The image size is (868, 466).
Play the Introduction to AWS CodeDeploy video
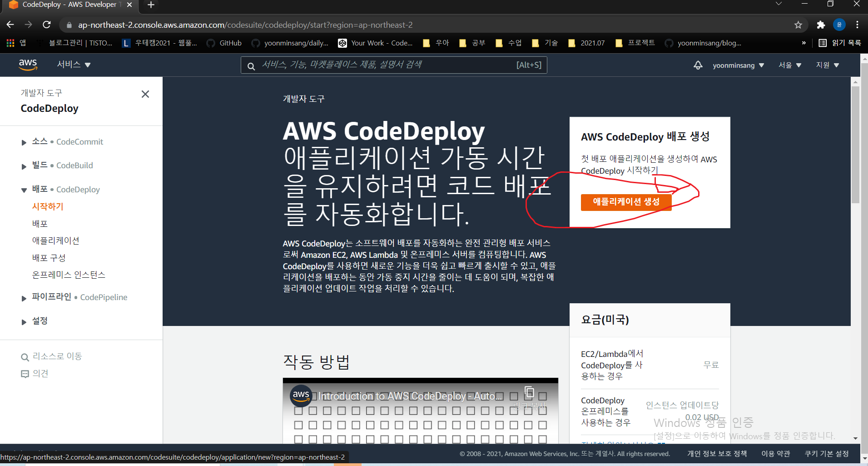pos(420,411)
